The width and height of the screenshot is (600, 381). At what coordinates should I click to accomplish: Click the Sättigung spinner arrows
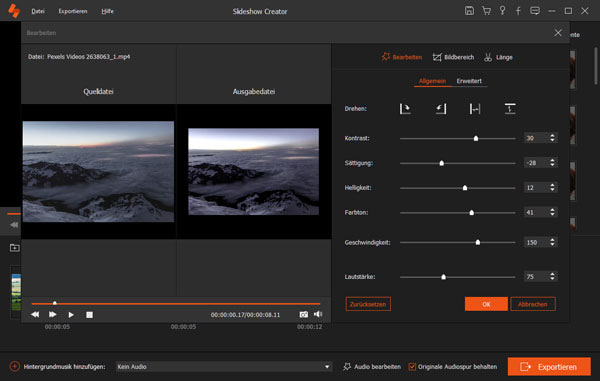pos(552,163)
